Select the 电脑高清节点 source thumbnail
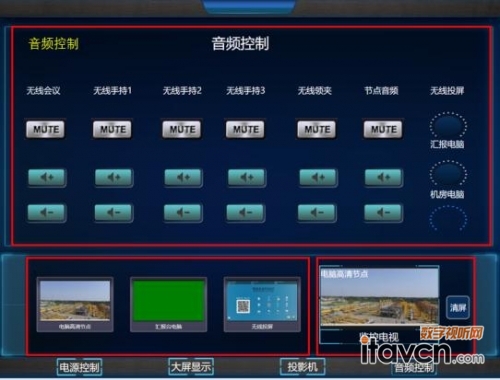Viewport: 500px width, 380px height. point(75,304)
